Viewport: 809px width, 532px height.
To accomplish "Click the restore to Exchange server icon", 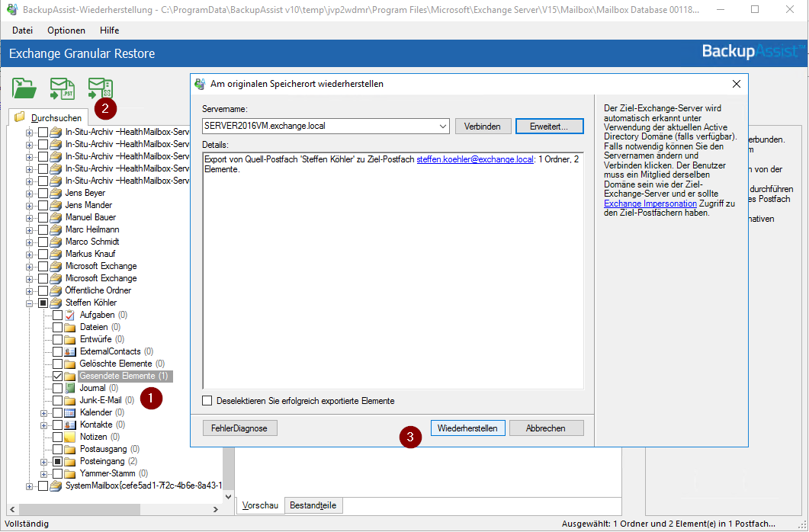I will click(100, 88).
